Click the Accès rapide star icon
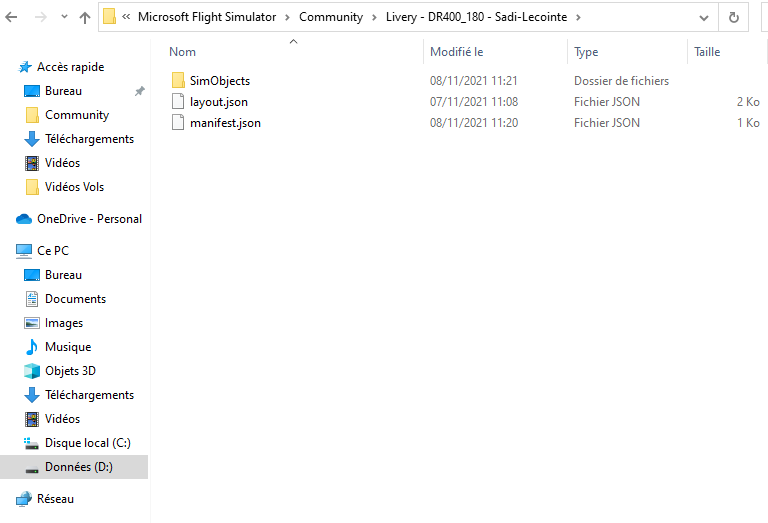This screenshot has width=768, height=523. tap(24, 67)
